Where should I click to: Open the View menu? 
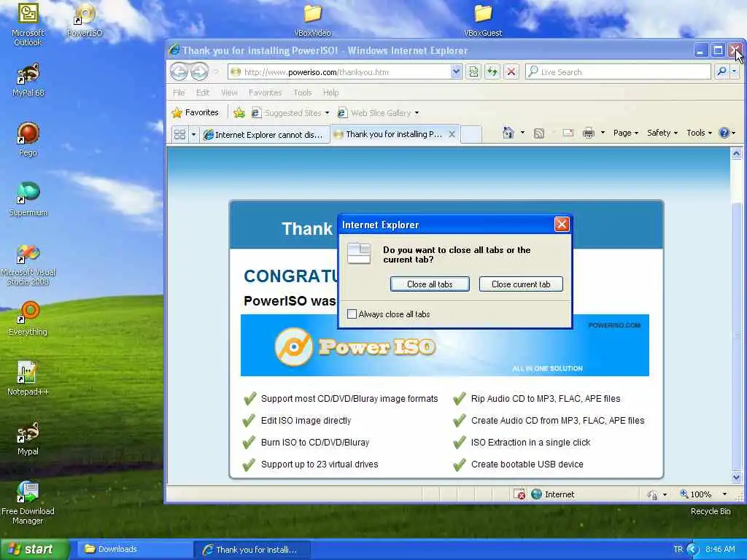(228, 93)
